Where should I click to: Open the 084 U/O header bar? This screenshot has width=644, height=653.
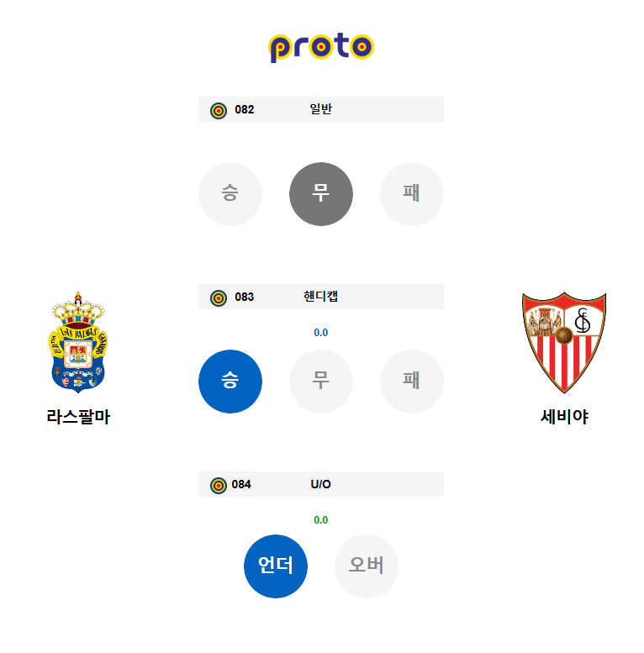coord(321,484)
